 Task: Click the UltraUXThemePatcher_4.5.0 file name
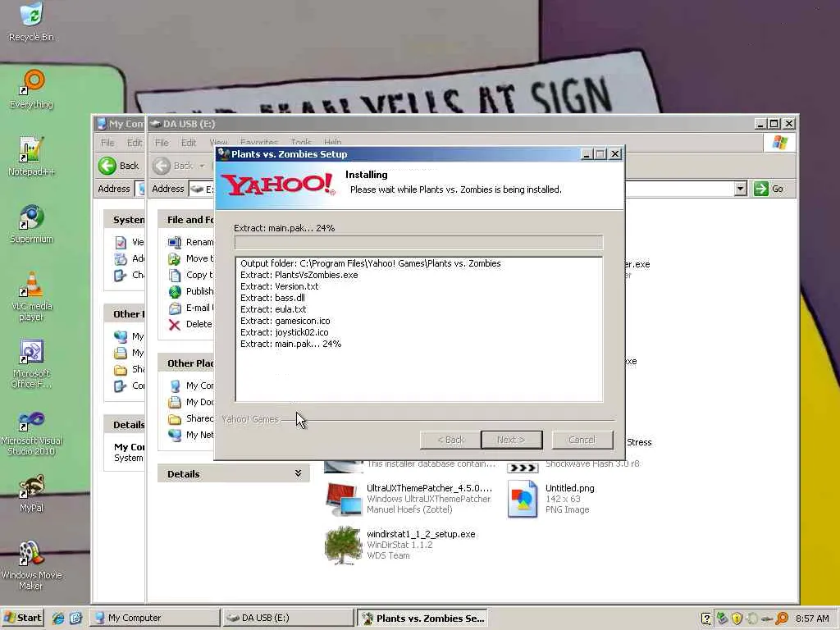pyautogui.click(x=429, y=488)
